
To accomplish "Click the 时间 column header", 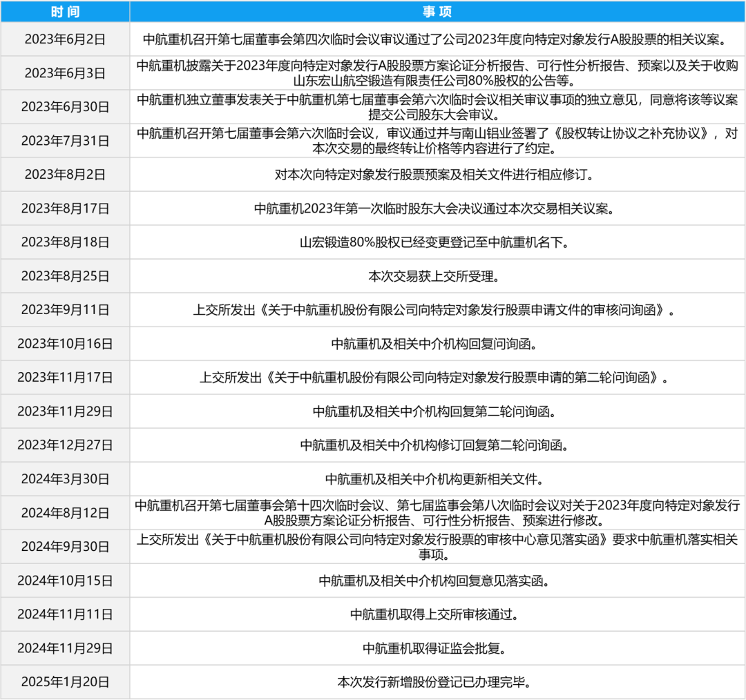I will tap(66, 11).
